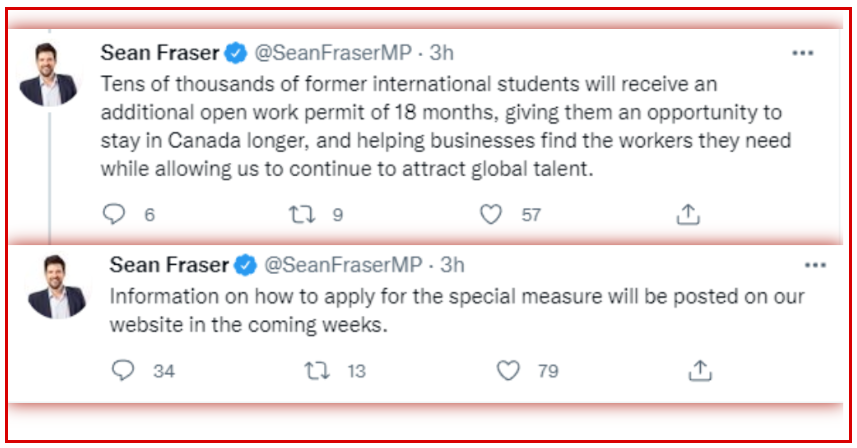Click Sean Fraser's name on second tweet
This screenshot has width=857, height=448.
[x=167, y=265]
